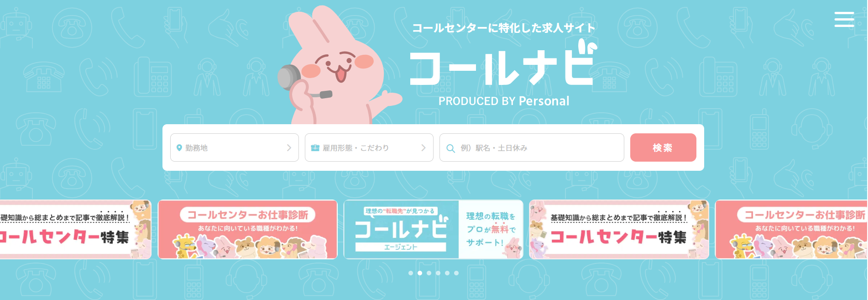Click the 検索 search button
The width and height of the screenshot is (868, 300).
click(663, 147)
